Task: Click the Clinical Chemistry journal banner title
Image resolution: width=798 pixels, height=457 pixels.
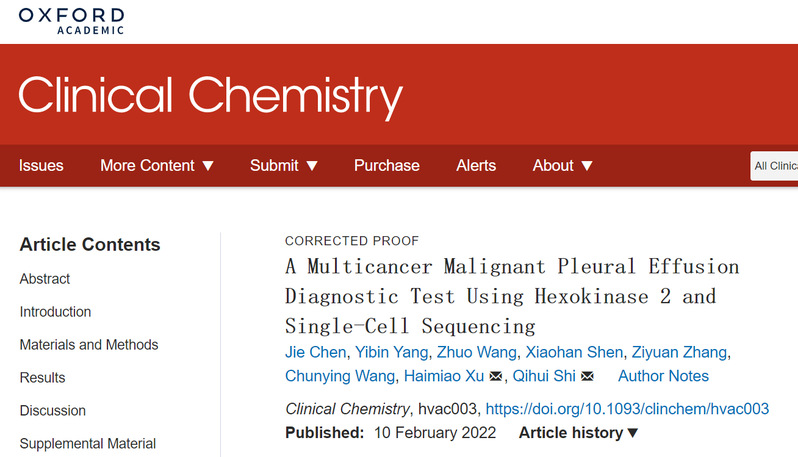Action: (210, 97)
